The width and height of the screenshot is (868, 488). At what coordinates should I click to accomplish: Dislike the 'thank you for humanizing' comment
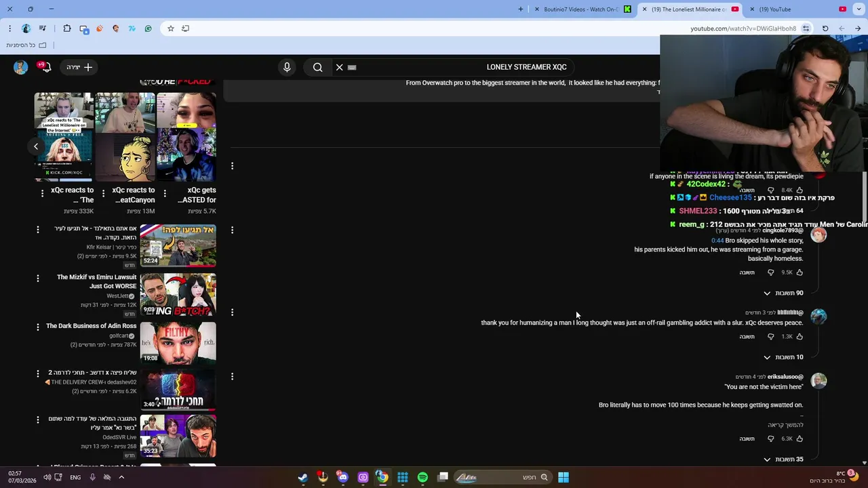(x=770, y=337)
